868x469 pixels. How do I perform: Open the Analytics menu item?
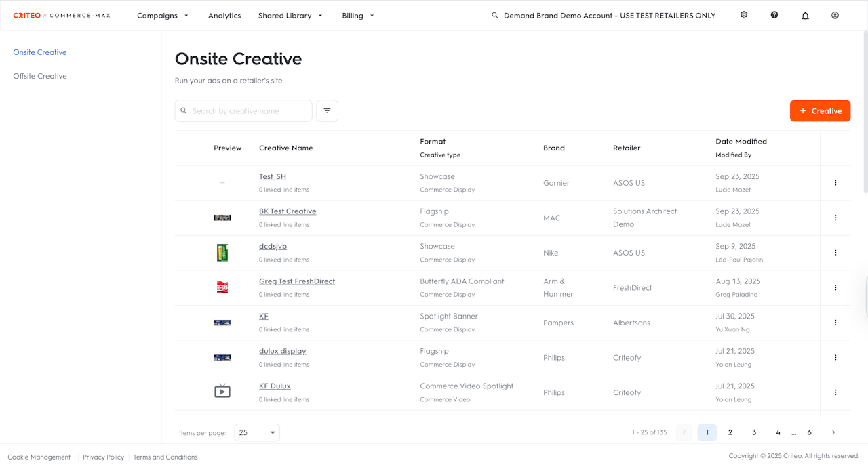pyautogui.click(x=224, y=16)
